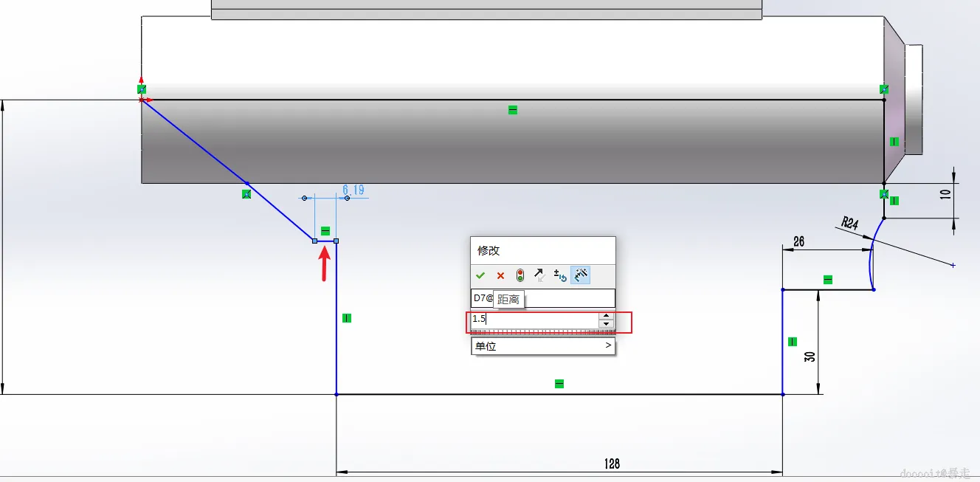The width and height of the screenshot is (980, 482).
Task: Click the reverse dimension direction arrow icon
Action: point(539,275)
